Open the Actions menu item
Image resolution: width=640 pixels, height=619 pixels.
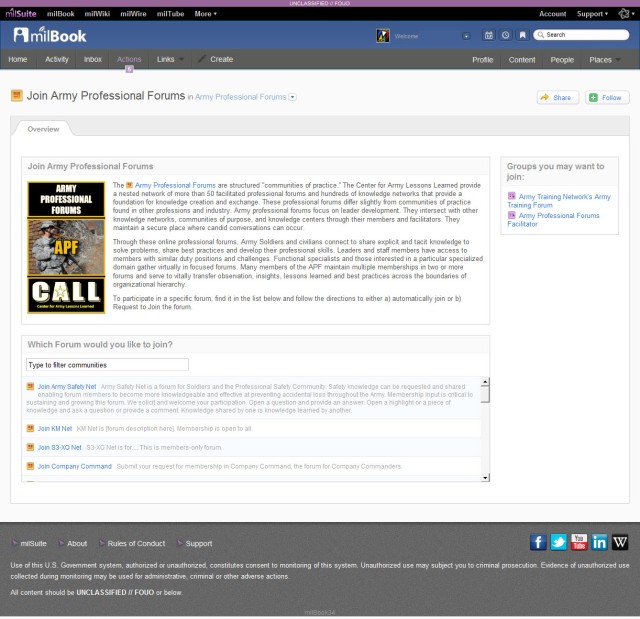(129, 59)
